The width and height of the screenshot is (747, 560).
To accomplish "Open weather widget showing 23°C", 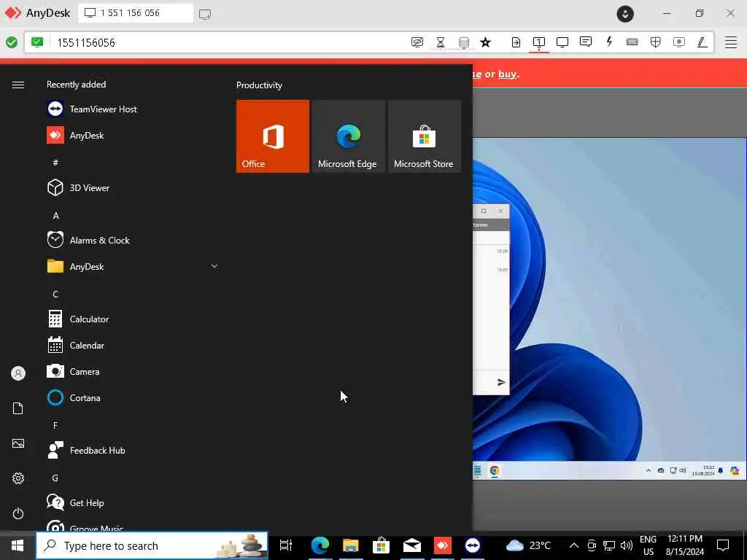I will (x=528, y=545).
